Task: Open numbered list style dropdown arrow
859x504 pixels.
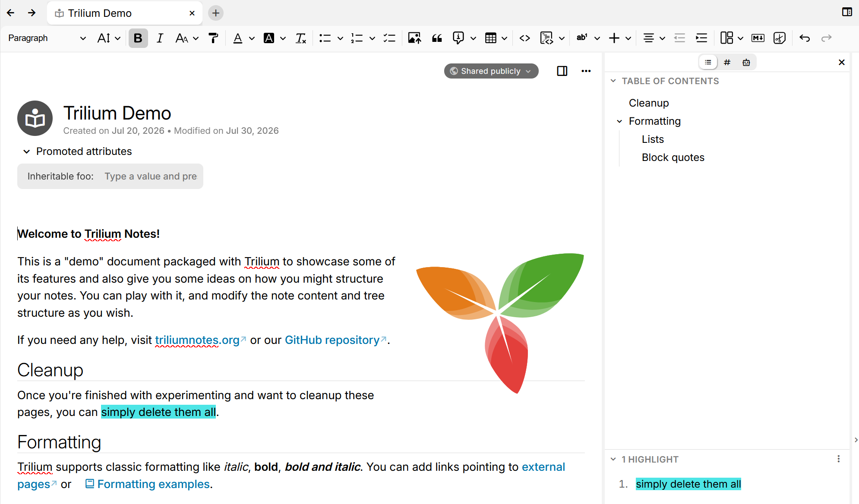Action: click(372, 38)
